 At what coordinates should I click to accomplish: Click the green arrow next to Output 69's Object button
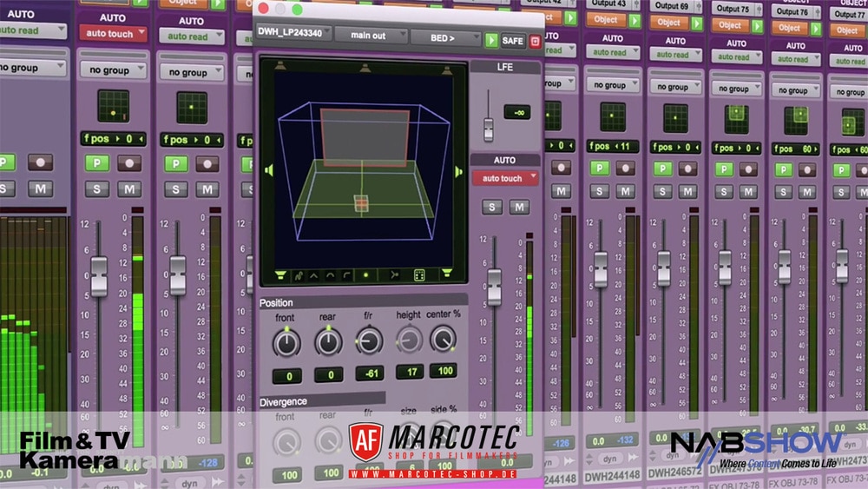tap(697, 23)
